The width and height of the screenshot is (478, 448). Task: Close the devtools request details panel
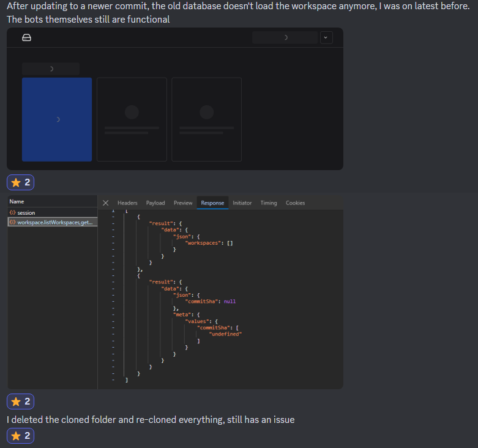click(x=105, y=203)
